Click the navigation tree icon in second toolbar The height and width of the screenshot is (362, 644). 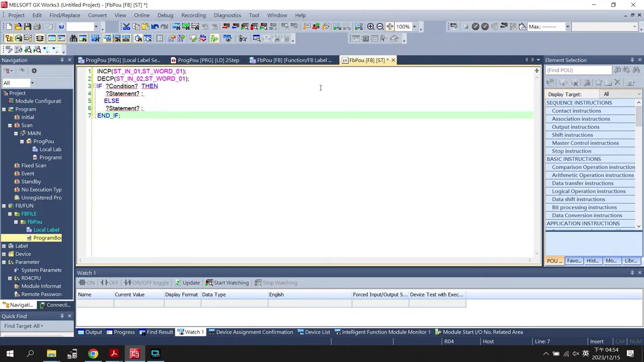(x=9, y=38)
